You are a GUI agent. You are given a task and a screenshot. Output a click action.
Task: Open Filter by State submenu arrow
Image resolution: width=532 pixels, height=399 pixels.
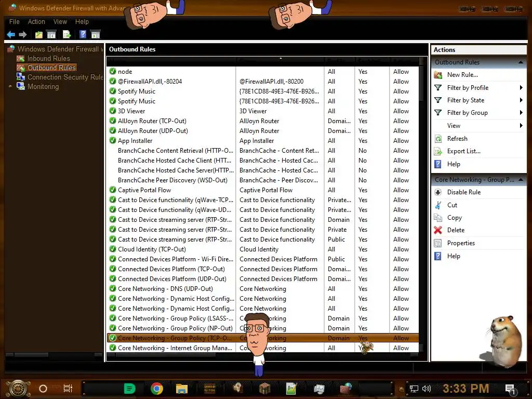521,100
